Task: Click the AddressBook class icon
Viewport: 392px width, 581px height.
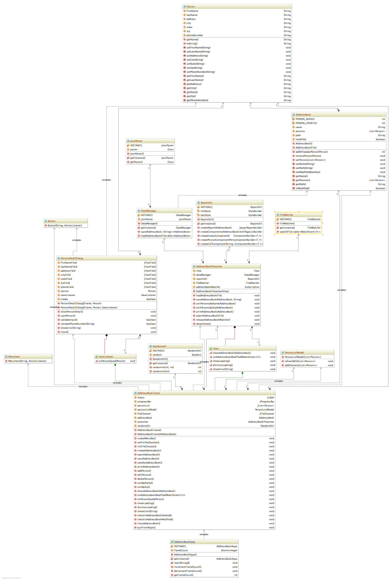Action: [x=294, y=115]
